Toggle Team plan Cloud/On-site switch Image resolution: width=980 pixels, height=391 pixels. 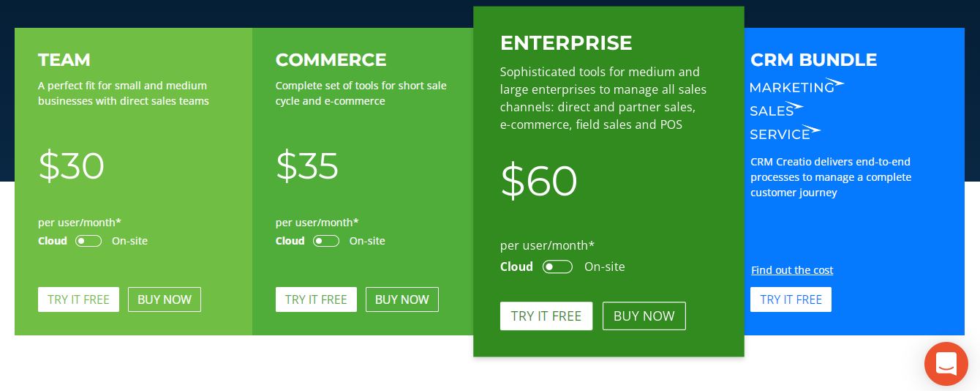[x=88, y=241]
